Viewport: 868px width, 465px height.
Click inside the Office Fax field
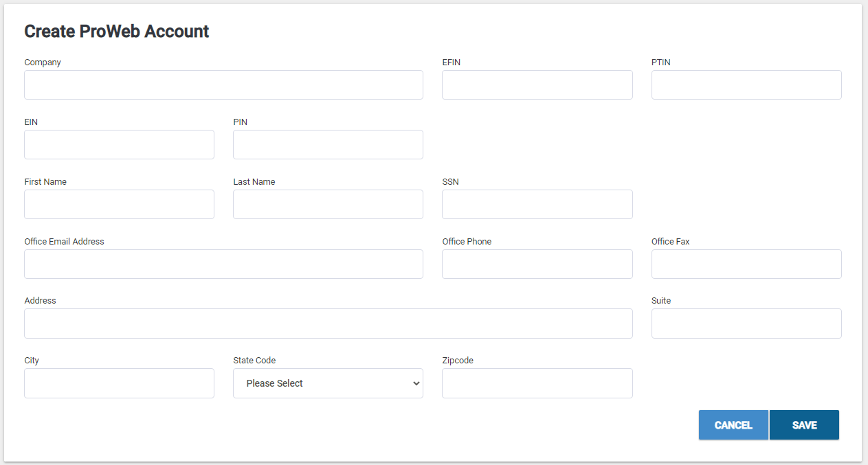point(746,264)
